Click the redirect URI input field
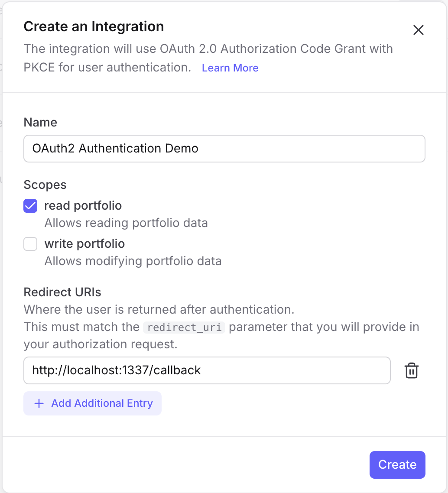Viewport: 448px width, 493px height. coord(207,370)
